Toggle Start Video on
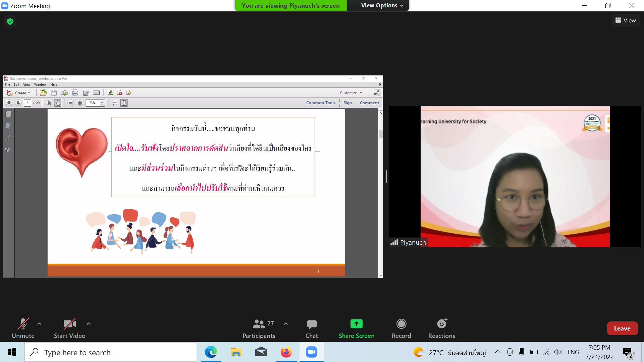The height and width of the screenshot is (362, 644). coord(69,324)
